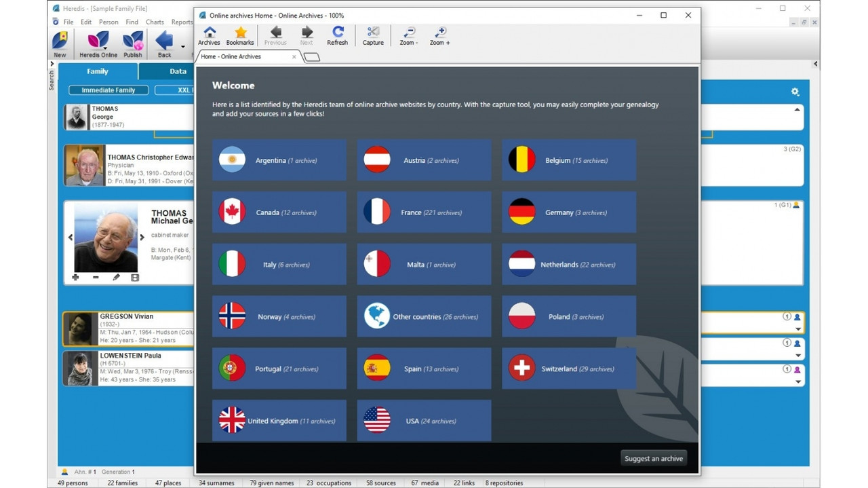
Task: Open Other countries archives tile
Action: (425, 316)
